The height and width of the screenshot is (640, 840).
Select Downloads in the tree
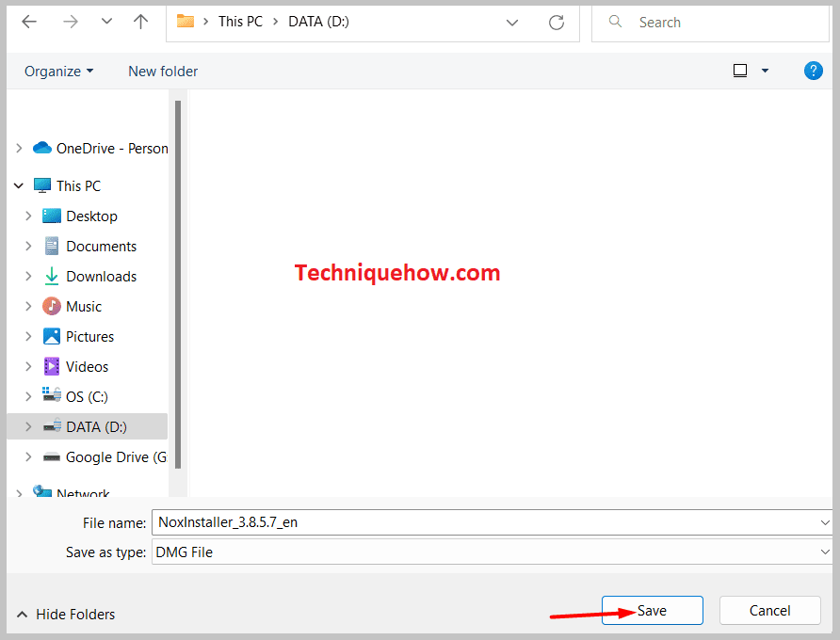[102, 276]
